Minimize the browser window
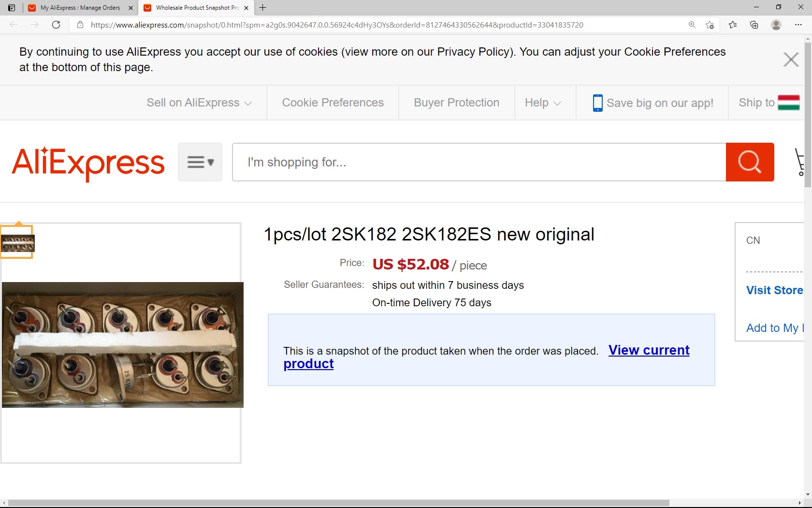812x508 pixels. click(756, 7)
